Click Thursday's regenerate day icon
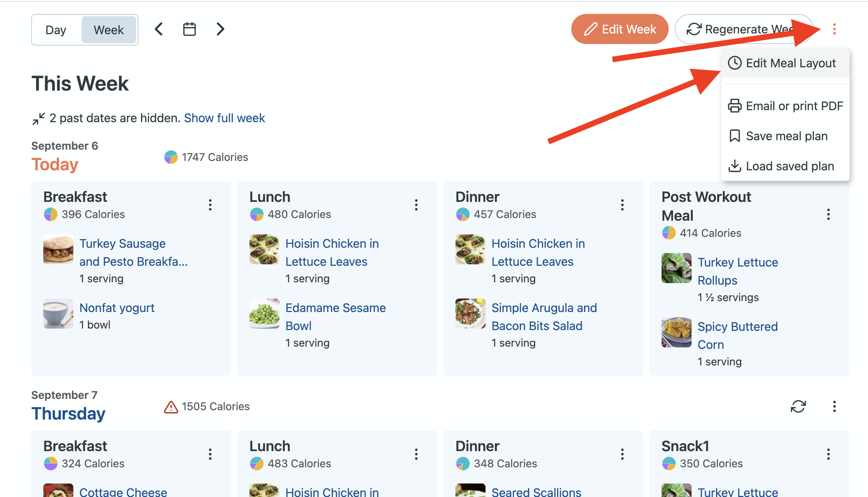 (798, 406)
